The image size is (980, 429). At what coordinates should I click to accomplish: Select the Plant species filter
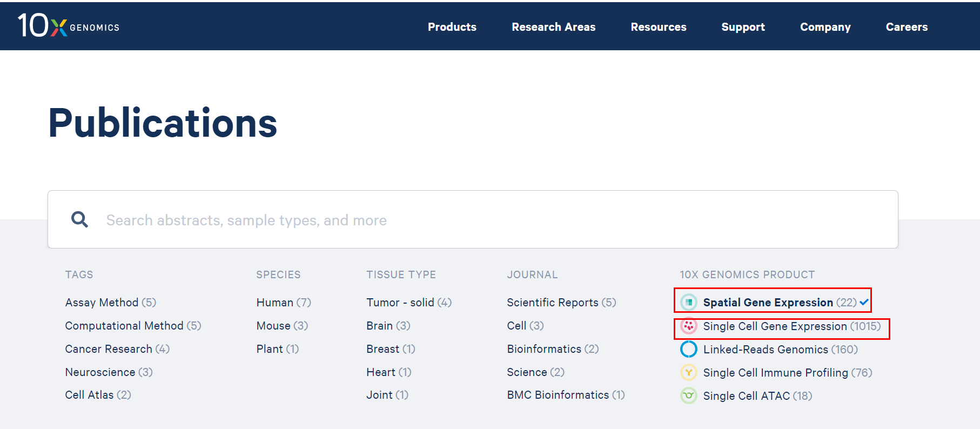[x=277, y=349]
